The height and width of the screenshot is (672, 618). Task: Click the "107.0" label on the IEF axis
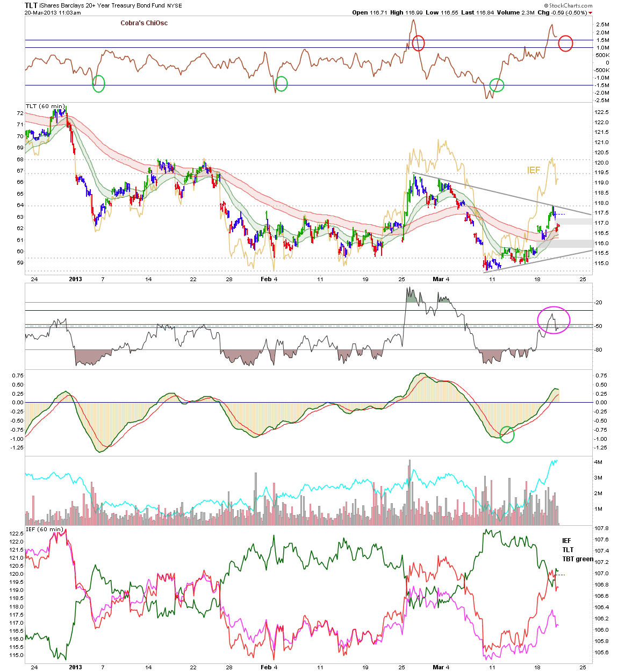(601, 574)
